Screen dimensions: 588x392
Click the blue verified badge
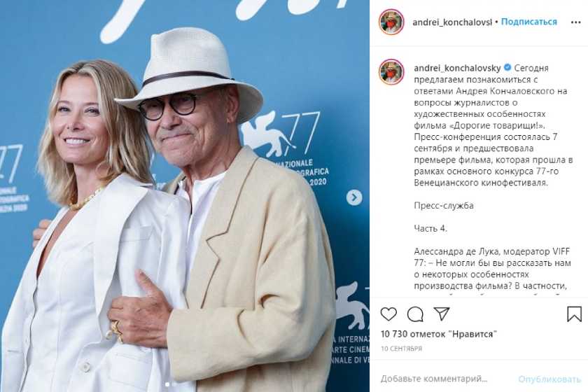pos(507,68)
